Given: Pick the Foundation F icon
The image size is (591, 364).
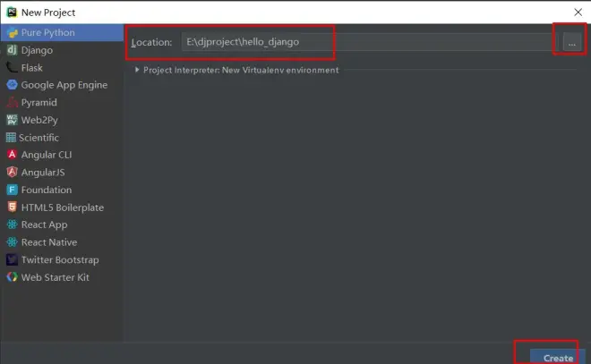Looking at the screenshot, I should (12, 190).
